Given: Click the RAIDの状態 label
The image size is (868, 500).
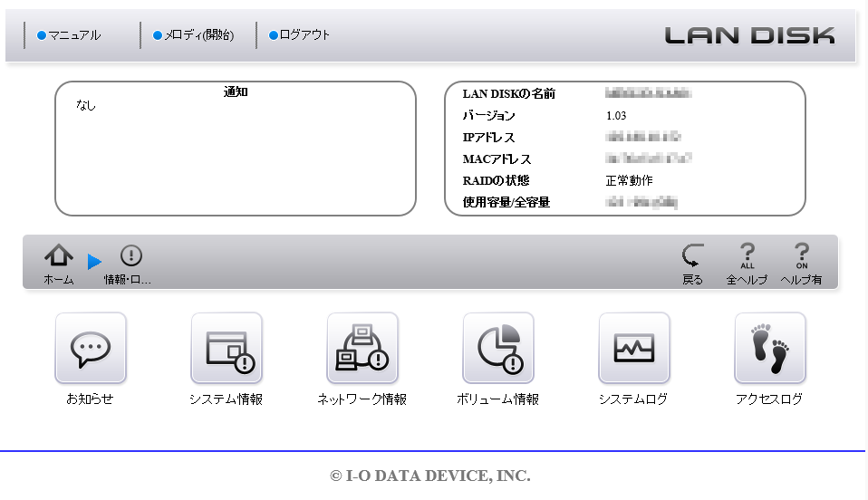Looking at the screenshot, I should coord(496,180).
